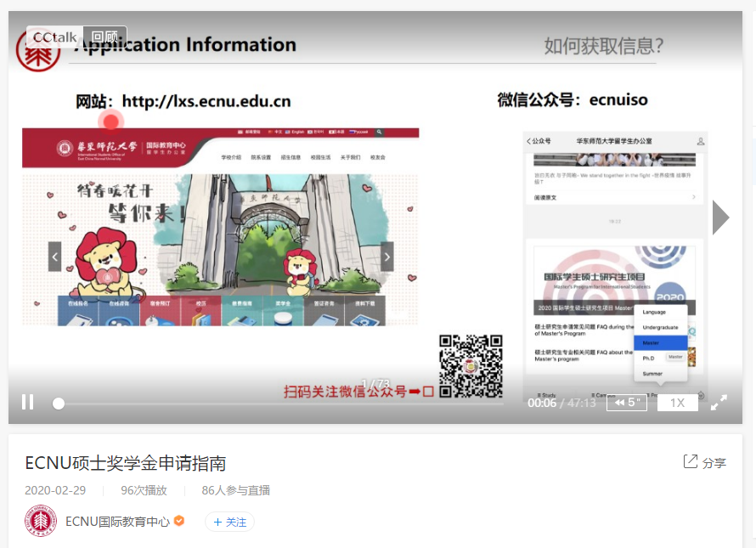This screenshot has height=548, width=756.
Task: Click the 96次播放 play count
Action: [144, 490]
